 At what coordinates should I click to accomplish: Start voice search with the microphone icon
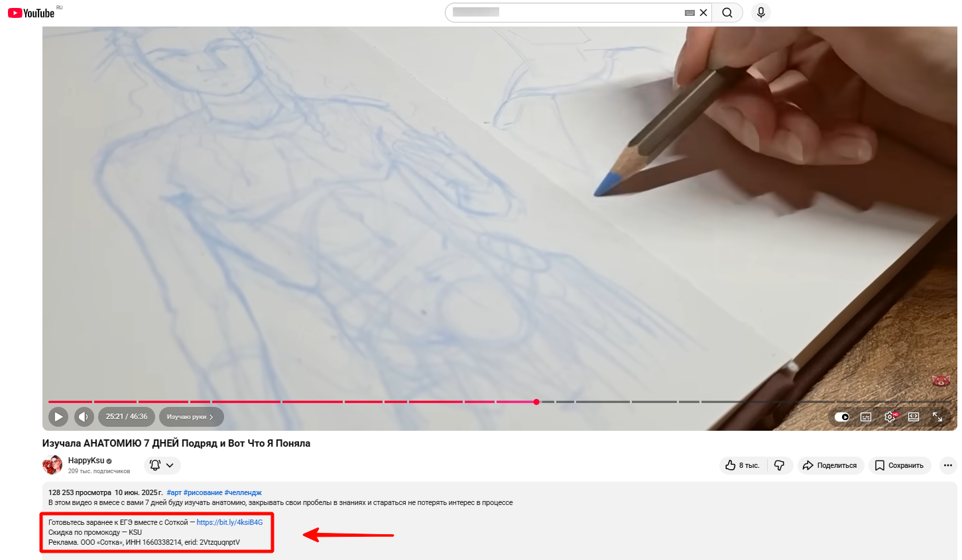(x=760, y=13)
